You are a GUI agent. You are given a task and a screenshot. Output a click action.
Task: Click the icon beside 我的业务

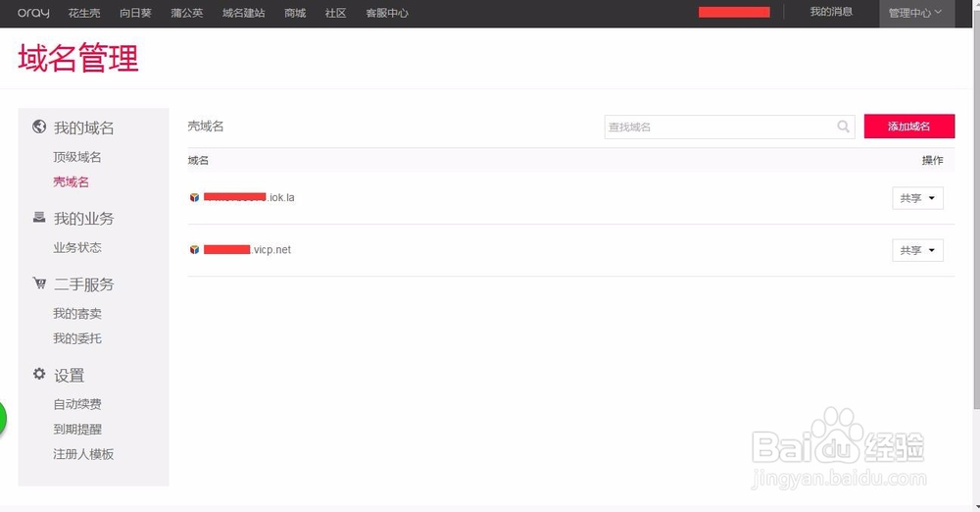(x=39, y=217)
